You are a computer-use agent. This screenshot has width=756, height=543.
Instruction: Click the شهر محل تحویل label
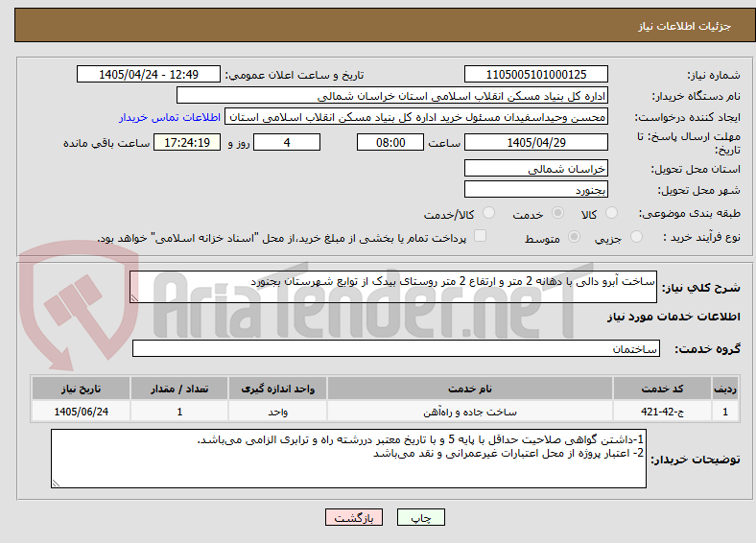tap(698, 190)
